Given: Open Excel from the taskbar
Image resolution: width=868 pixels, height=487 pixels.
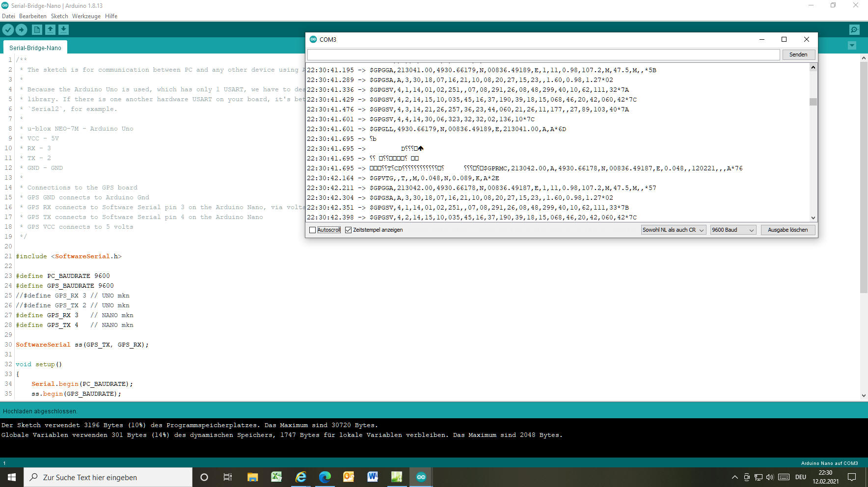Looking at the screenshot, I should pyautogui.click(x=276, y=477).
